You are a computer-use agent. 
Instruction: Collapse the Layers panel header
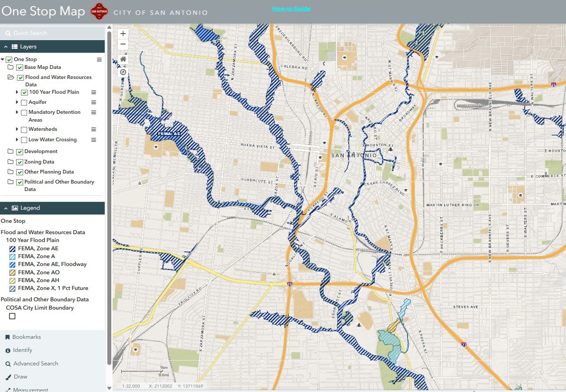(5, 46)
